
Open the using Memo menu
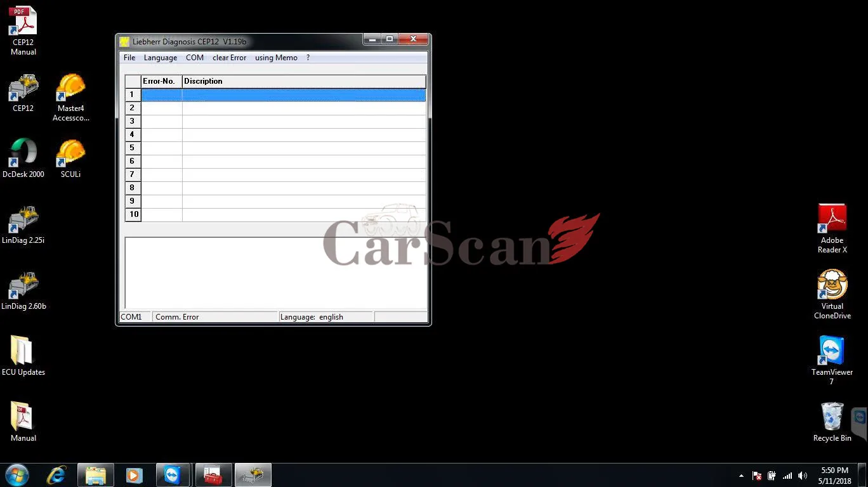[x=276, y=58]
